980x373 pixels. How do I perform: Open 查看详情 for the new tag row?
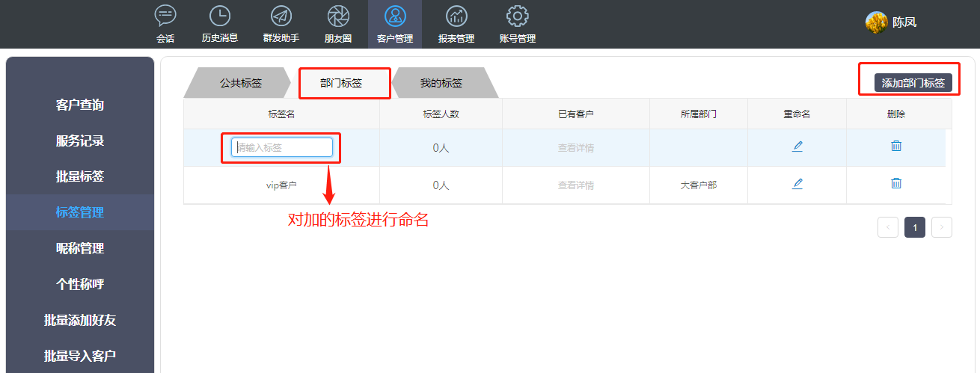576,148
